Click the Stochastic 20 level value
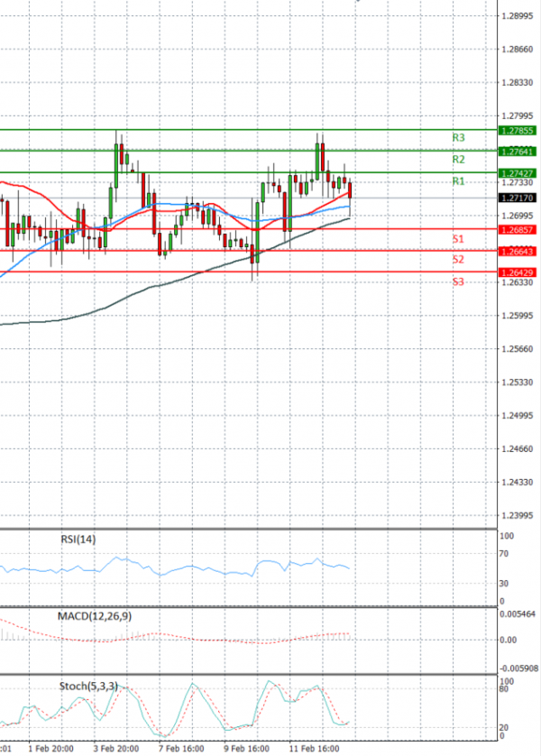This screenshot has height=756, width=541. (x=504, y=727)
